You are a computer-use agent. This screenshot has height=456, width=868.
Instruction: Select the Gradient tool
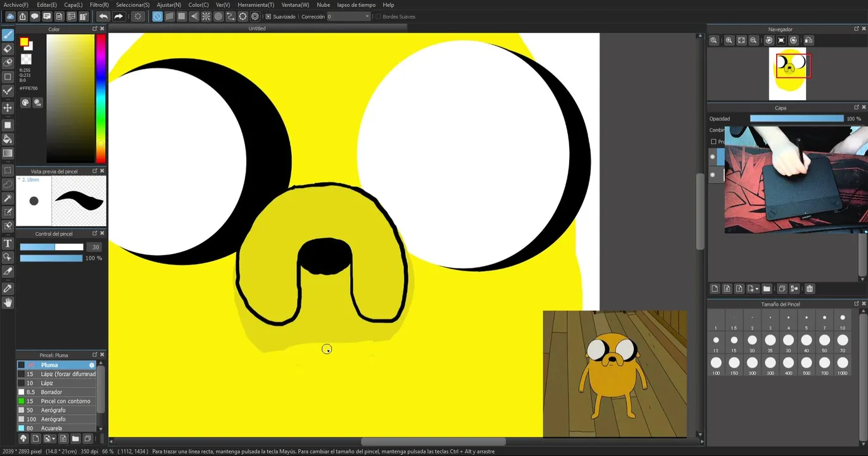pos(8,153)
